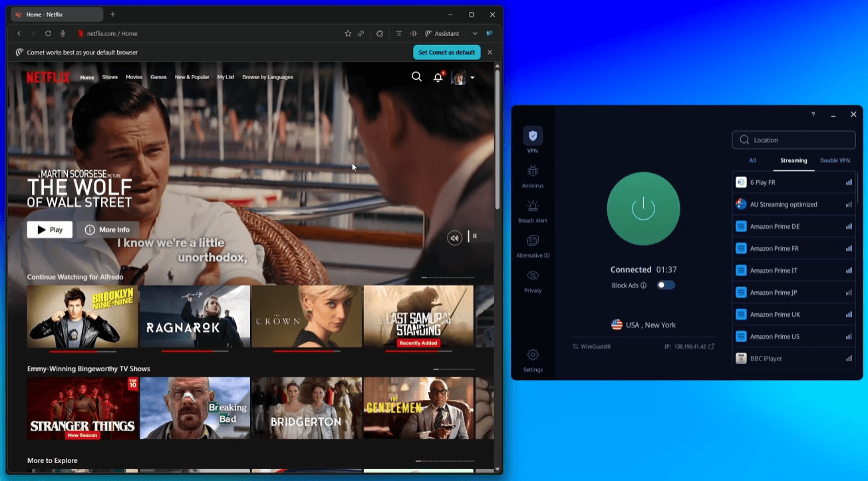Toggle the Block Ads switch

tap(665, 285)
